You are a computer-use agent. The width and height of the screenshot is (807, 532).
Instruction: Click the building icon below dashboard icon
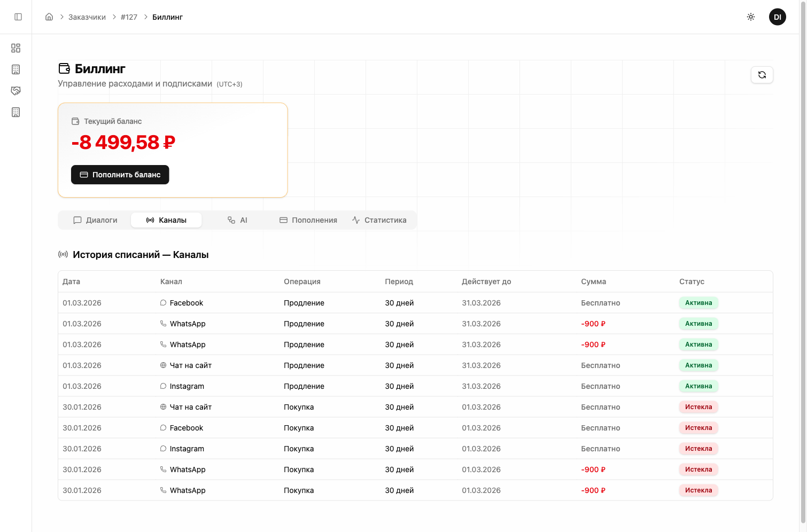click(16, 69)
